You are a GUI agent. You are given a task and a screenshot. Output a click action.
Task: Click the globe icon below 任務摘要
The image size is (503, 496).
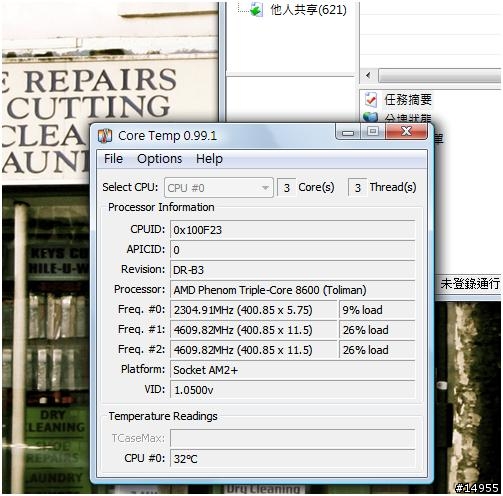370,117
